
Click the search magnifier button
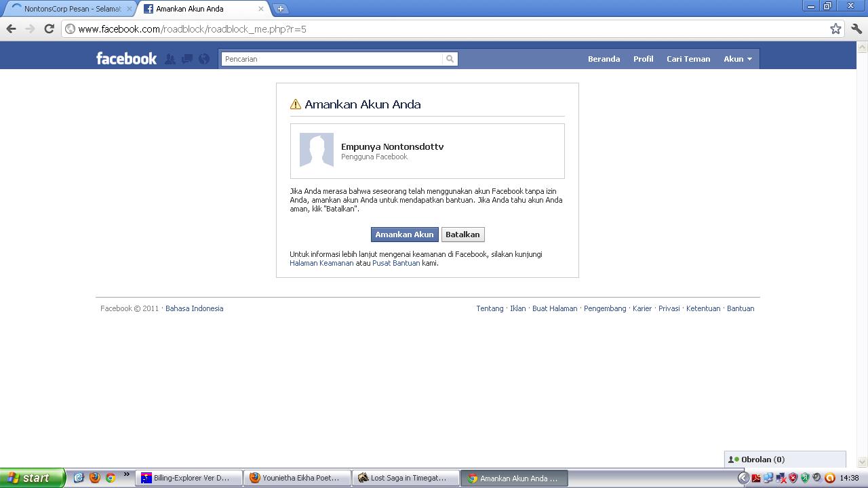point(450,59)
